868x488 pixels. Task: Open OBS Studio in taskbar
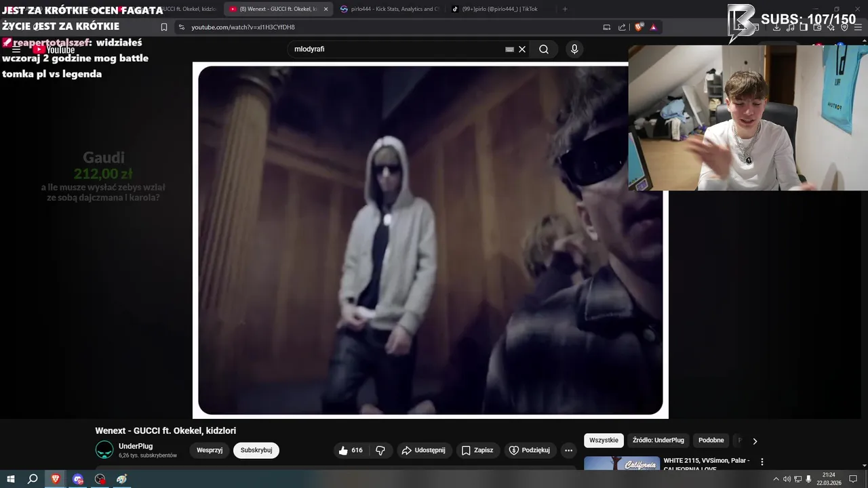click(x=100, y=479)
